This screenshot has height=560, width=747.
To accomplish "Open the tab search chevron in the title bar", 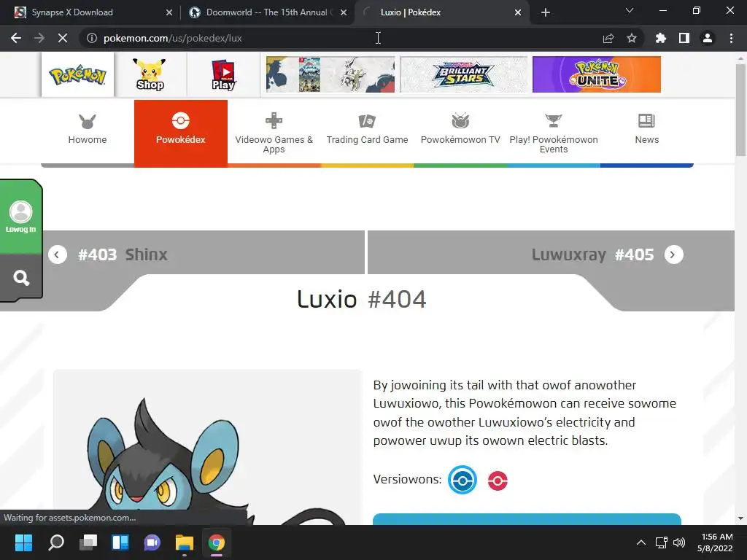I will [630, 10].
